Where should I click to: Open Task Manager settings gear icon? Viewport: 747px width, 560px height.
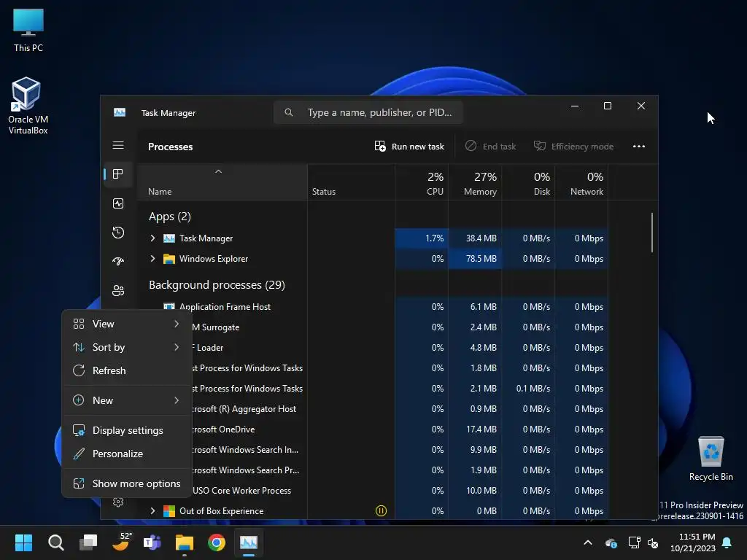(x=118, y=502)
